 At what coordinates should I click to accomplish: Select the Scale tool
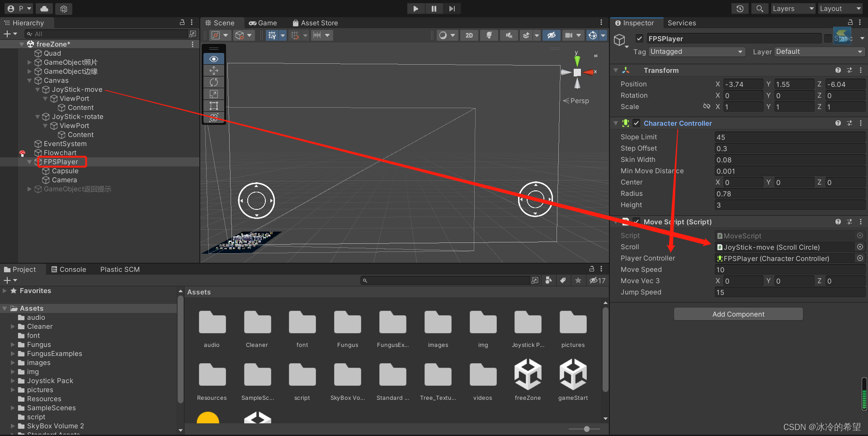pyautogui.click(x=214, y=94)
